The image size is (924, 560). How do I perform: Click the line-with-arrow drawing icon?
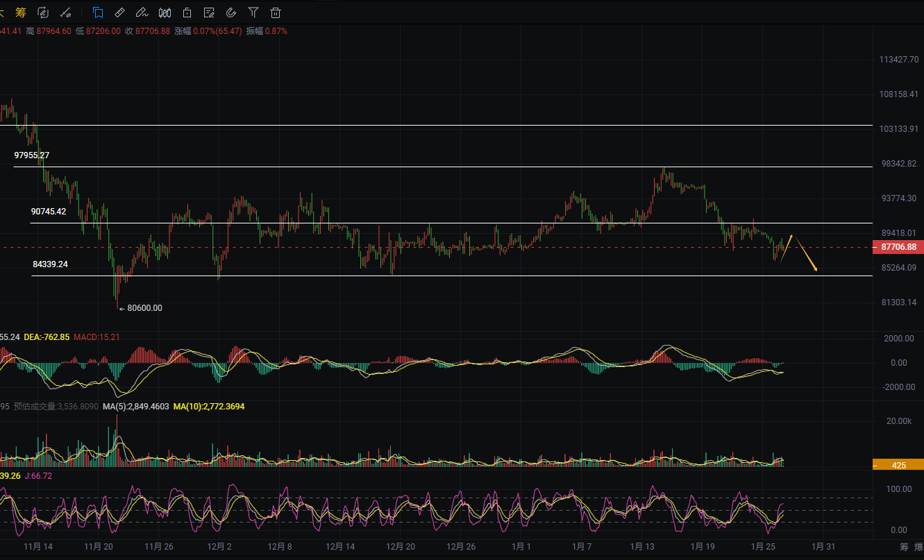(66, 12)
